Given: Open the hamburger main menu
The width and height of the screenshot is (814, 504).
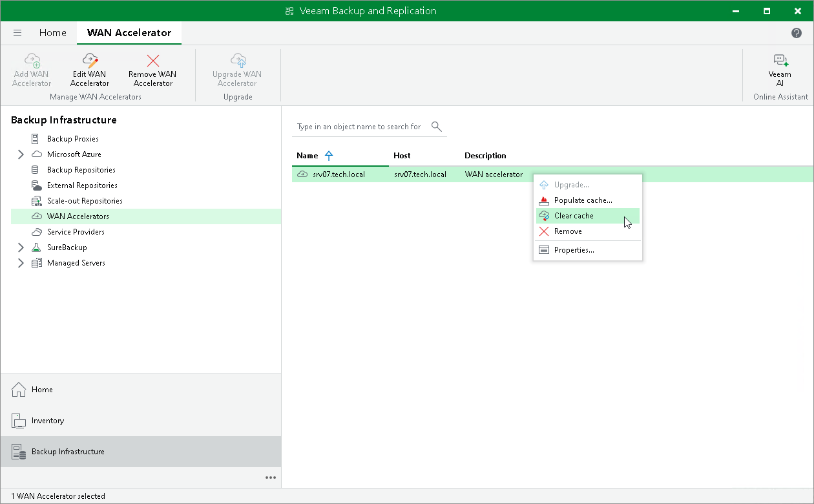Looking at the screenshot, I should (x=17, y=33).
